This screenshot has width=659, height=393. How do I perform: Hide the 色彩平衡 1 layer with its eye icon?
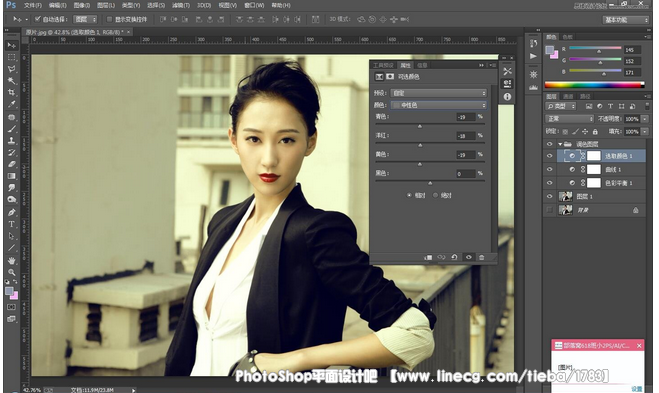click(549, 183)
